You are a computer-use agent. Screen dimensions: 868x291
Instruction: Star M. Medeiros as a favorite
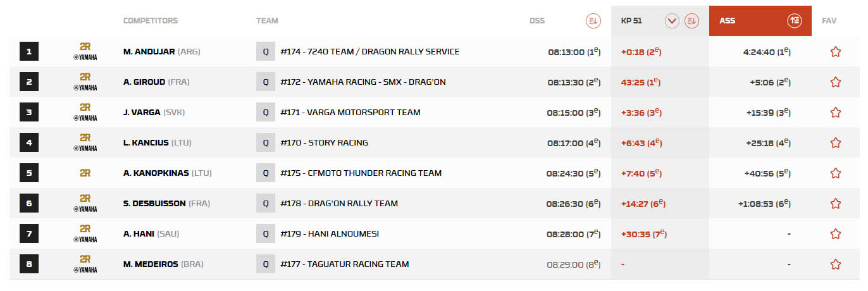click(835, 264)
